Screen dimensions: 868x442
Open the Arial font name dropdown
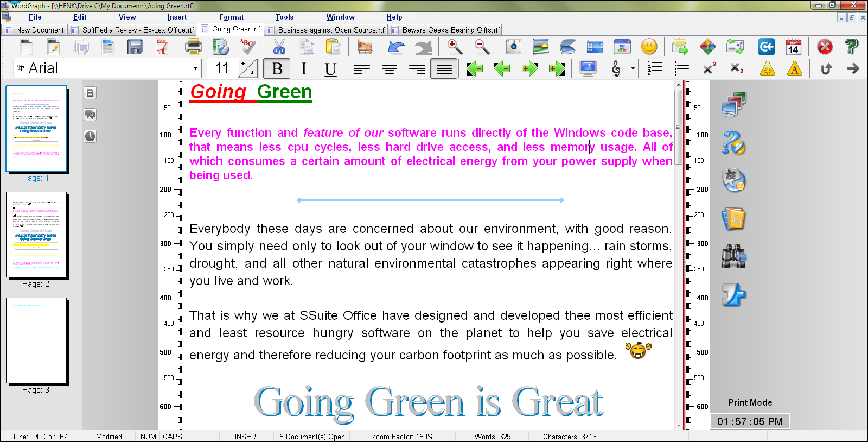[195, 69]
